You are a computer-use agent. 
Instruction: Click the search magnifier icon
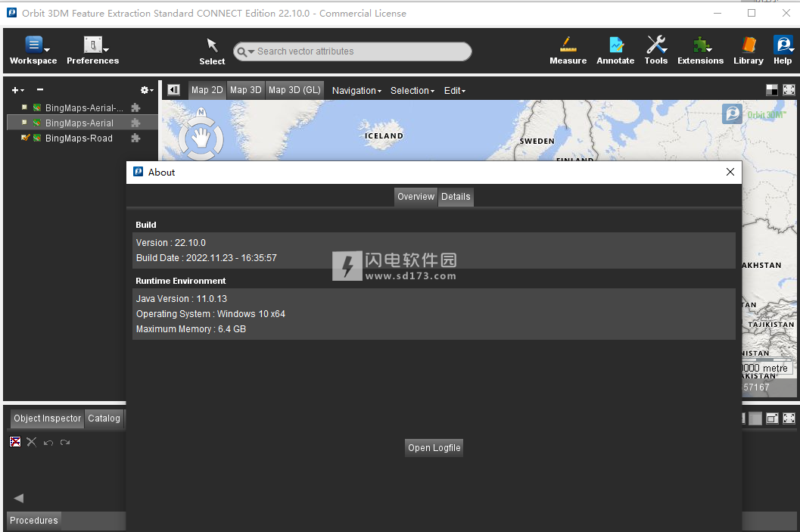coord(242,51)
